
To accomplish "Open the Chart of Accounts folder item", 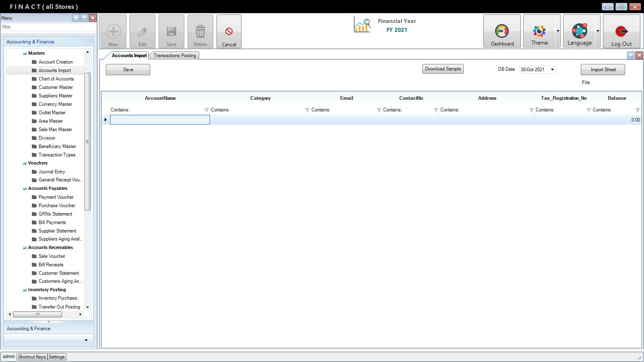I will [56, 79].
